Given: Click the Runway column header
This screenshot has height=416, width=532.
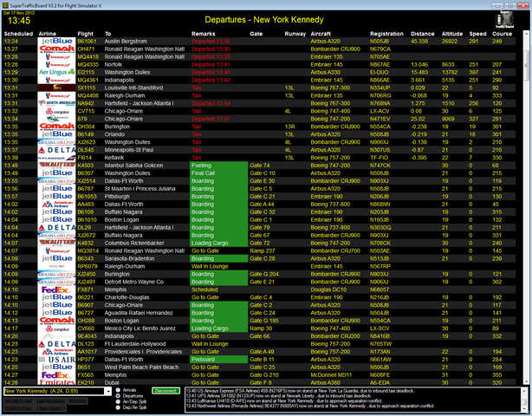Looking at the screenshot, I should (x=295, y=34).
